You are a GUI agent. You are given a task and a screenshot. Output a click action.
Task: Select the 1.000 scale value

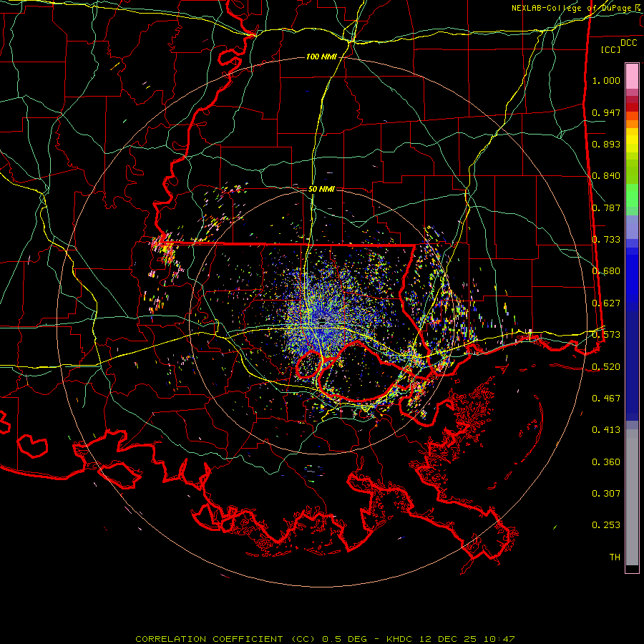tap(606, 80)
